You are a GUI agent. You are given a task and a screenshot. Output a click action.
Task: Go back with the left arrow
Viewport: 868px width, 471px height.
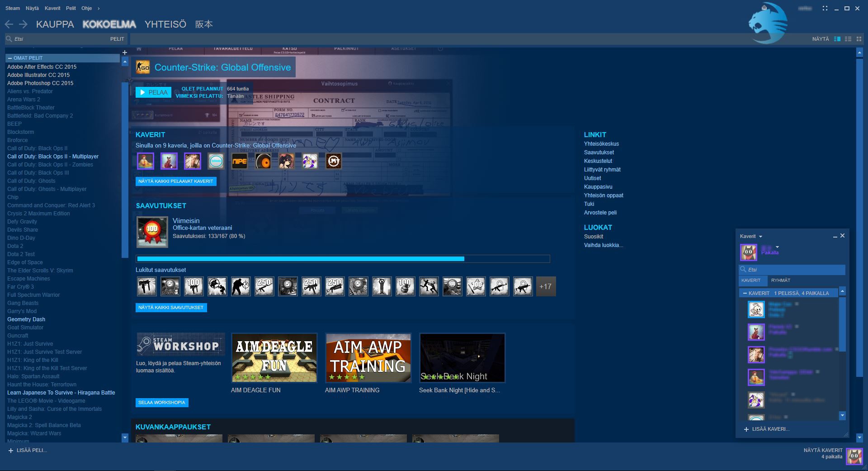click(x=9, y=24)
